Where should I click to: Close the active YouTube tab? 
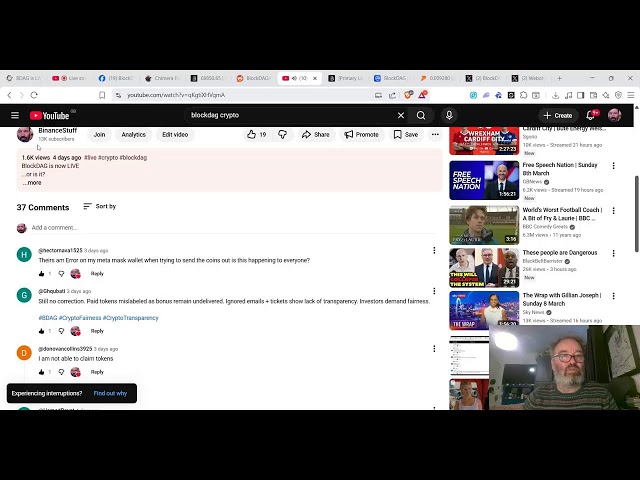coord(315,78)
